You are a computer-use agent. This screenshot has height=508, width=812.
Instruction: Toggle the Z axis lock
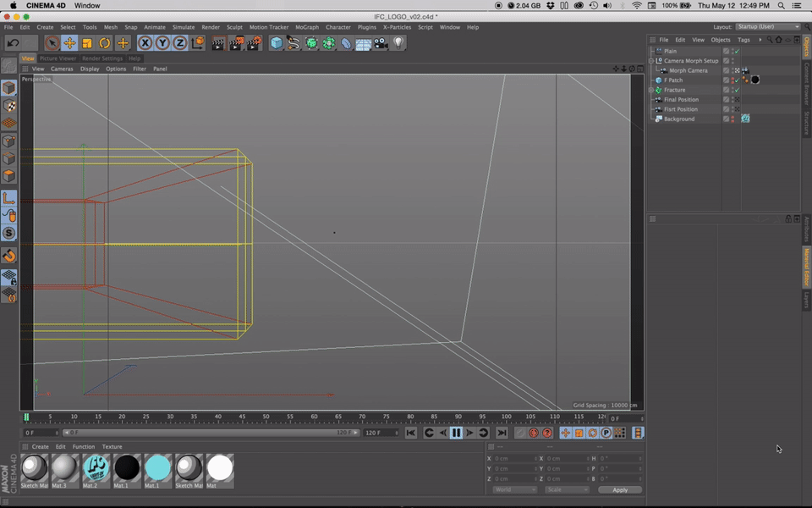click(179, 43)
